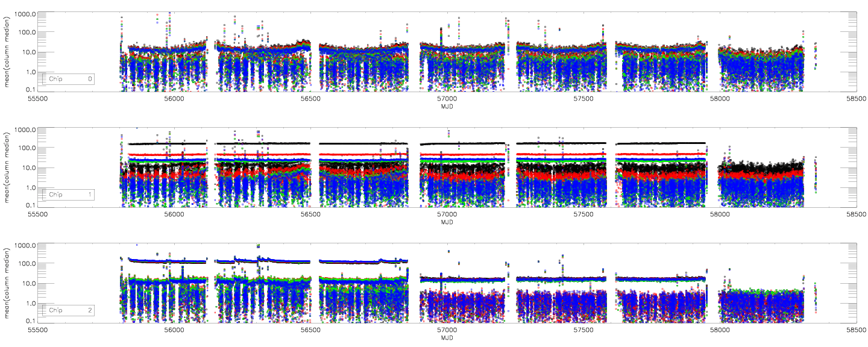Click the Chip 1 legend box
This screenshot has width=868, height=347.
click(x=68, y=195)
